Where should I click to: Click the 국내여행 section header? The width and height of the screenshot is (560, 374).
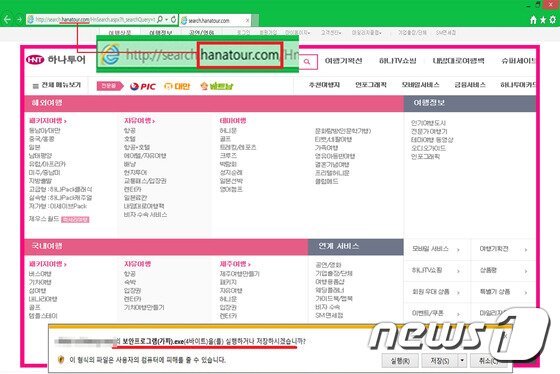point(166,246)
